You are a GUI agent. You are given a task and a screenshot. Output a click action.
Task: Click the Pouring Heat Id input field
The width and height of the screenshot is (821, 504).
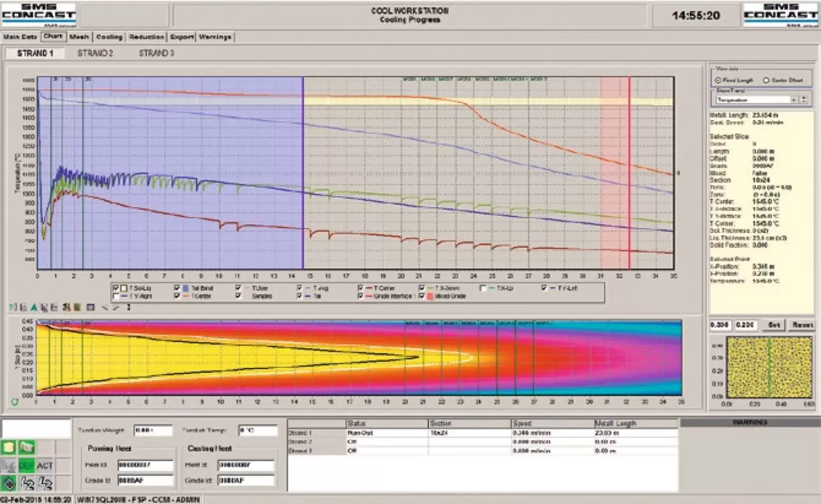(x=145, y=465)
